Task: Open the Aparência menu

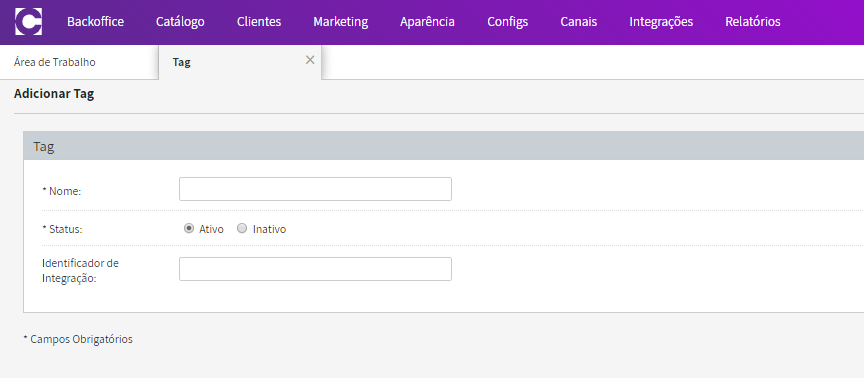Action: click(x=428, y=21)
